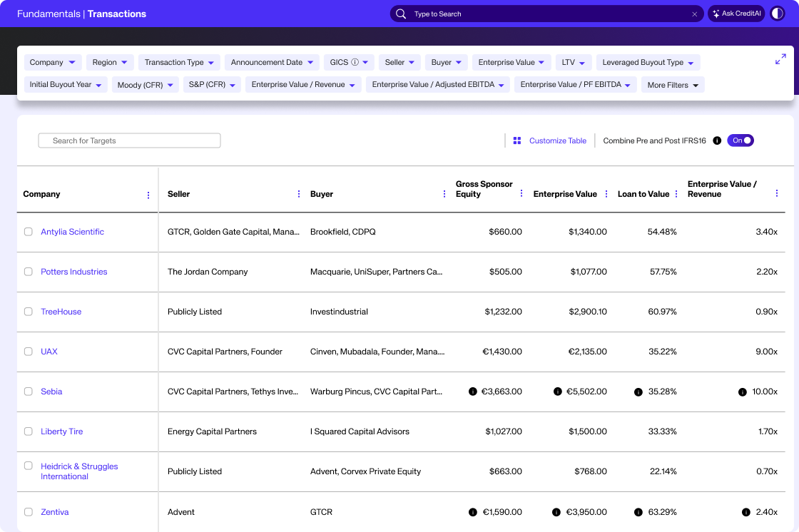The image size is (799, 532).
Task: Click the GICS filter info icon
Action: pyautogui.click(x=355, y=62)
